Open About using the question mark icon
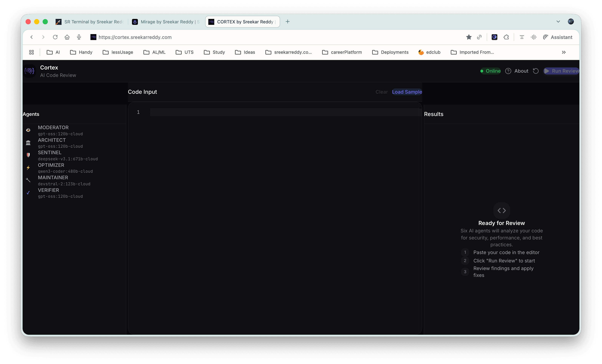602x364 pixels. (508, 71)
